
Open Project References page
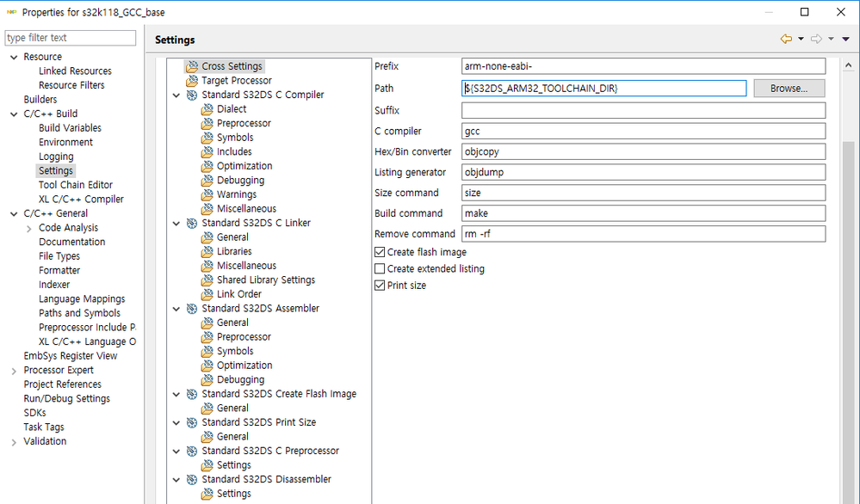pos(63,384)
